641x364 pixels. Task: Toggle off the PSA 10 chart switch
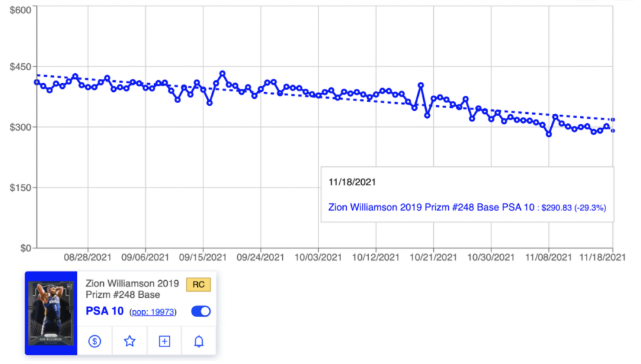(x=201, y=311)
